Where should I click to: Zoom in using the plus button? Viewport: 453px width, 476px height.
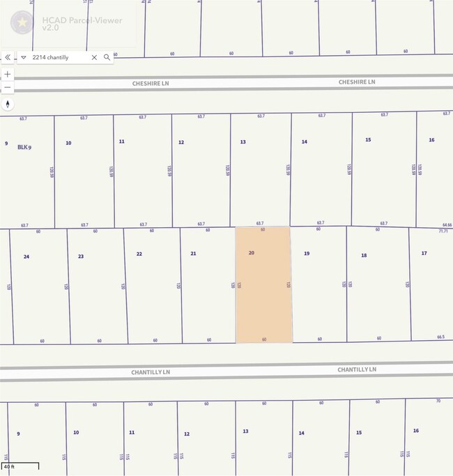coord(8,74)
